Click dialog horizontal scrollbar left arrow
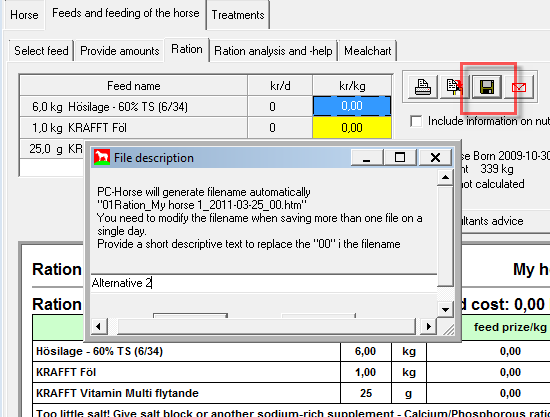The width and height of the screenshot is (550, 417). click(x=99, y=327)
